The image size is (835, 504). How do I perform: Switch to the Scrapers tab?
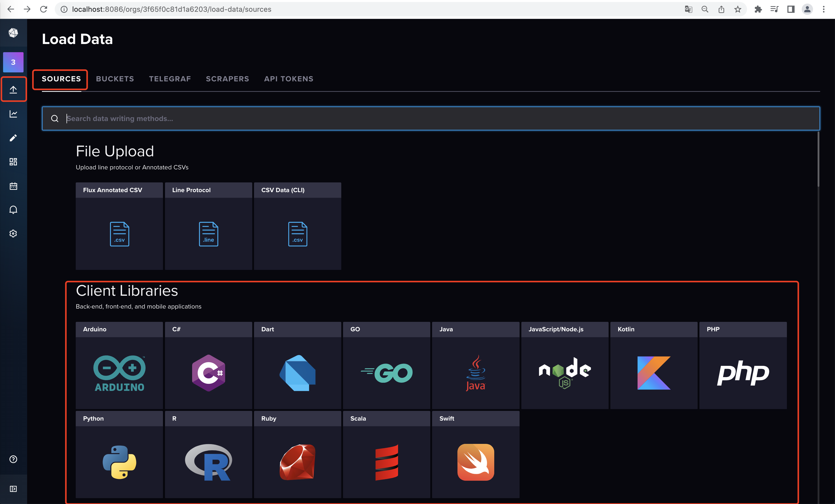click(x=227, y=79)
